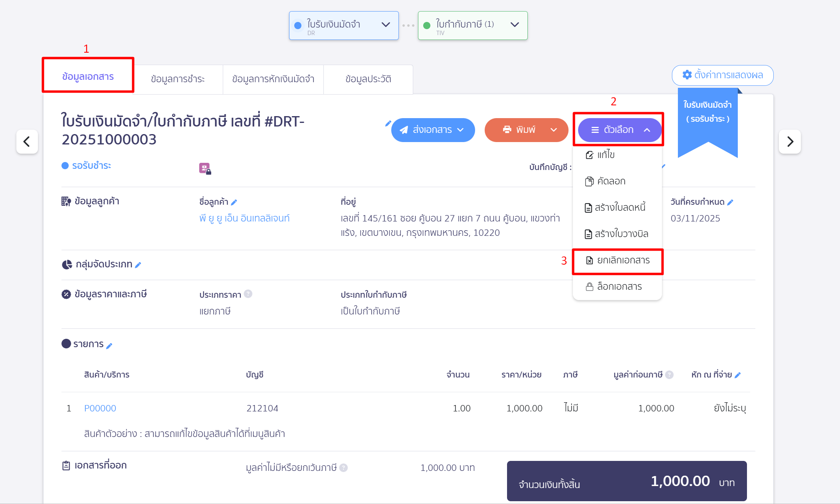Image resolution: width=840 pixels, height=504 pixels.
Task: Expand the ใบรับเงินมัดจำ DR document dropdown
Action: [386, 25]
